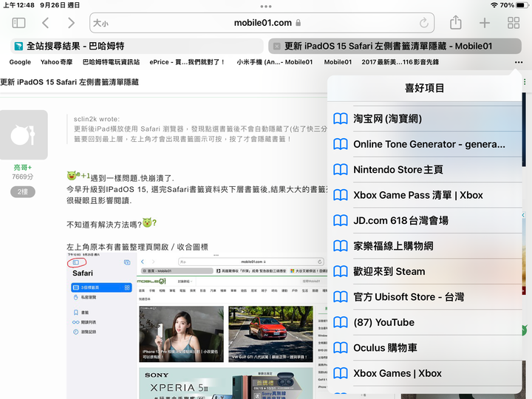Close the Mobile01 tab
The height and width of the screenshot is (399, 532).
point(277,47)
